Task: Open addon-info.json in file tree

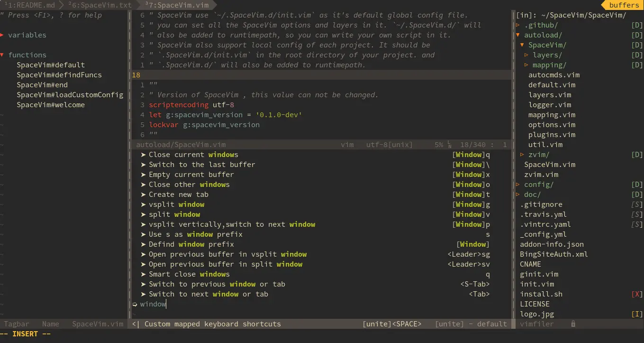Action: pyautogui.click(x=552, y=244)
